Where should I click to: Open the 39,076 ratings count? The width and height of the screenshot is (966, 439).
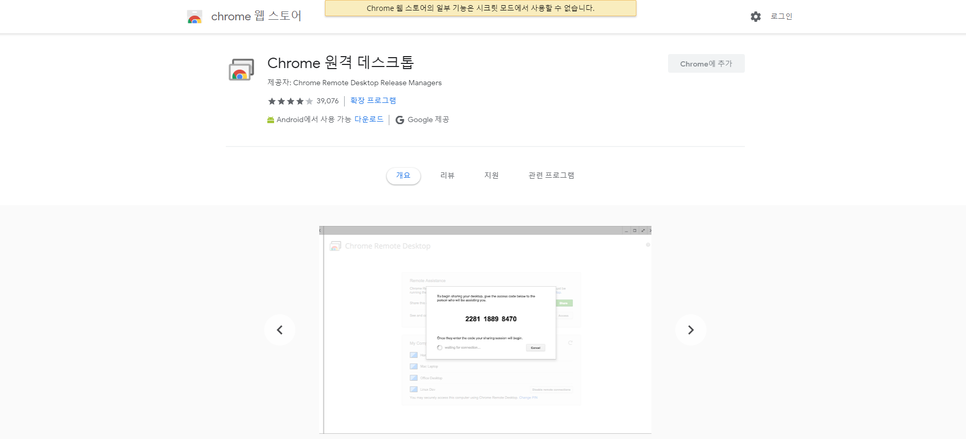328,101
